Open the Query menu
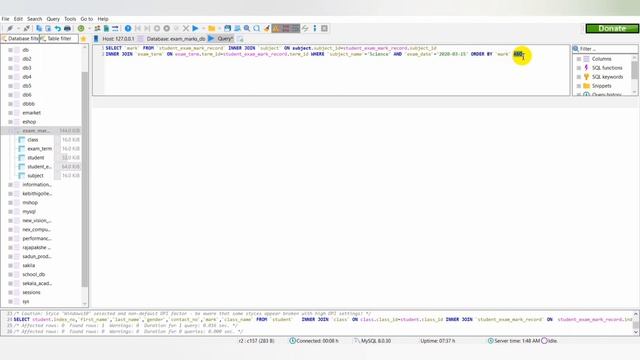 click(x=53, y=19)
